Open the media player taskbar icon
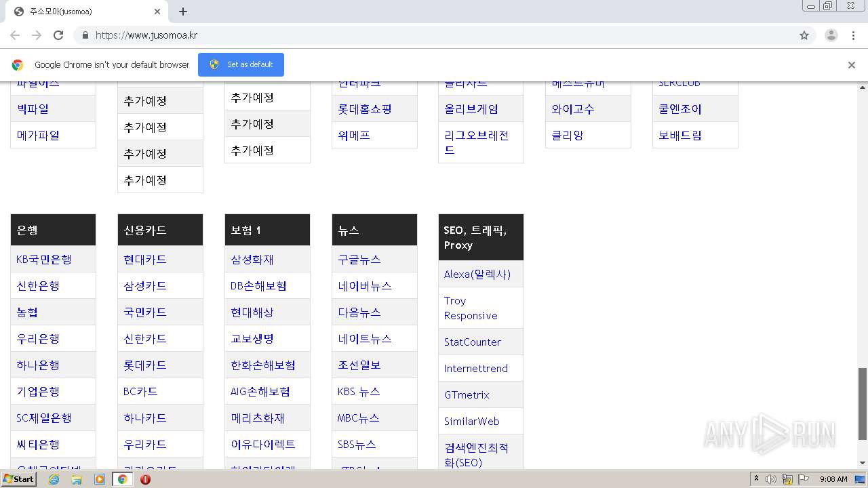 click(100, 479)
